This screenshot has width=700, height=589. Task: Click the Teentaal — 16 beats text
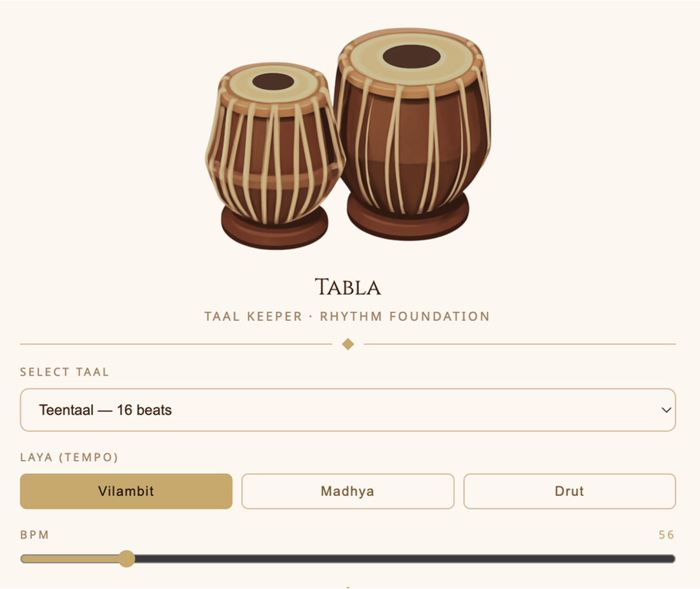pos(105,410)
